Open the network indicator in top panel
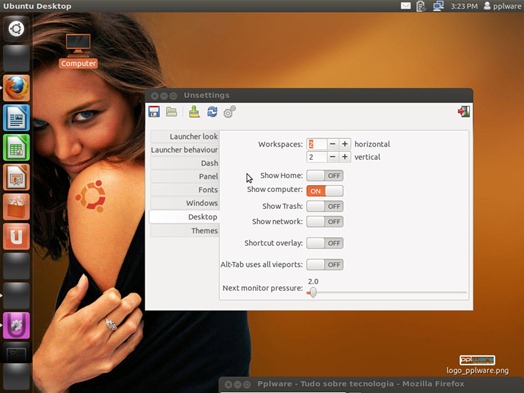The height and width of the screenshot is (393, 524). tap(438, 6)
